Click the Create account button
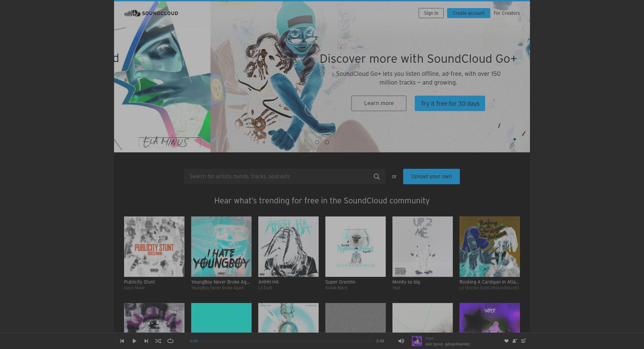The width and height of the screenshot is (644, 349). coord(469,13)
